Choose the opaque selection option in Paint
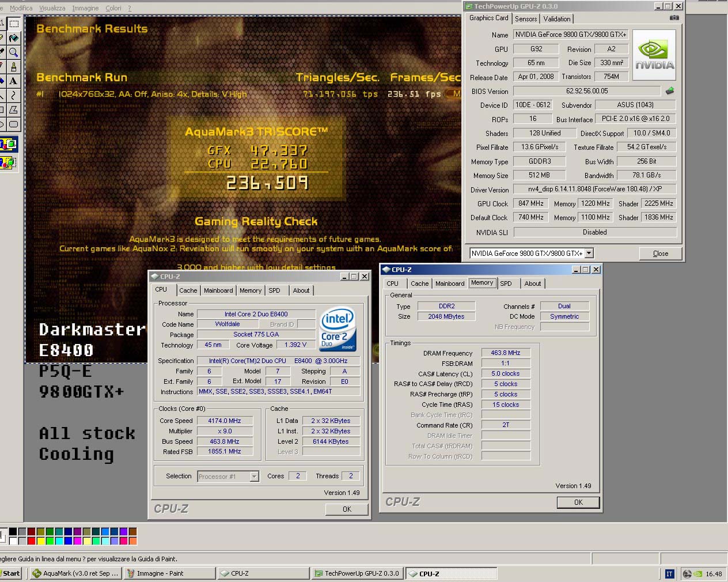The height and width of the screenshot is (582, 728). [9, 144]
